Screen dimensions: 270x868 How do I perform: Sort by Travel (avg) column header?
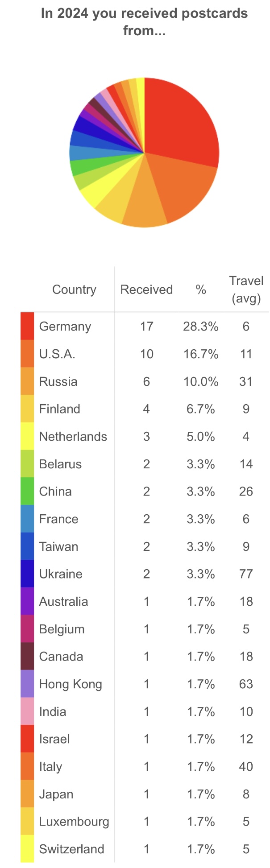point(246,289)
